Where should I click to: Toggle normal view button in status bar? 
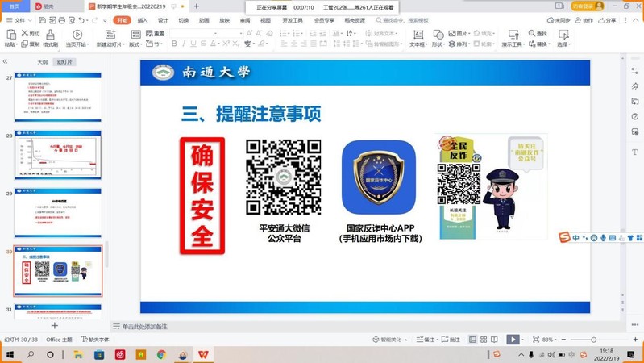coord(473,340)
